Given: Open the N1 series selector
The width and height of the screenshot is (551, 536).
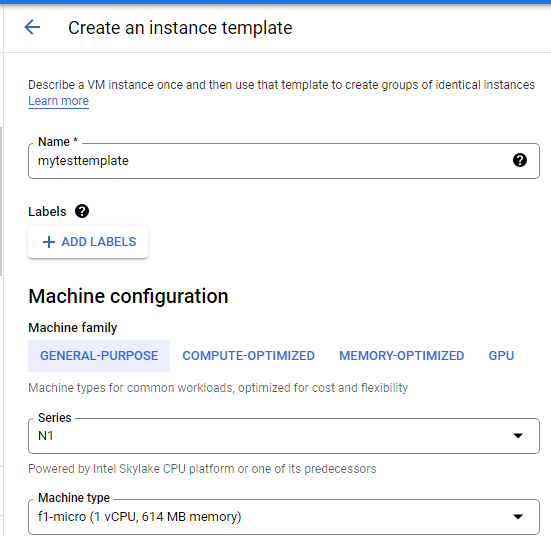Looking at the screenshot, I should [284, 436].
